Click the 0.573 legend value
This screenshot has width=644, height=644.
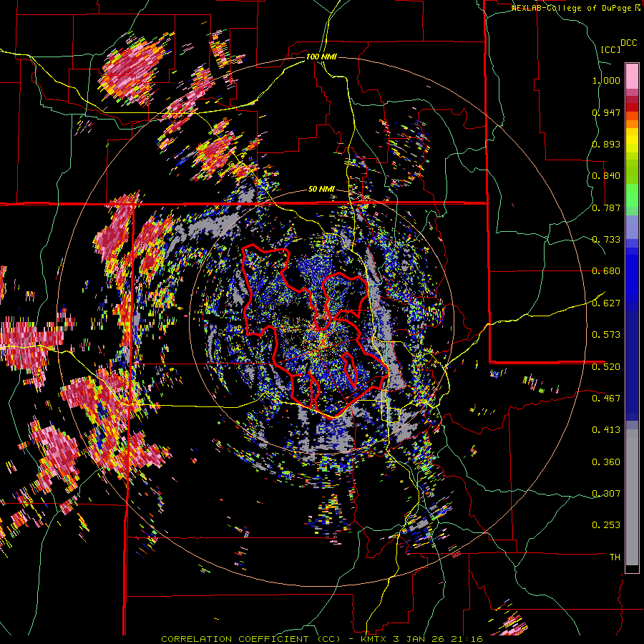(606, 335)
